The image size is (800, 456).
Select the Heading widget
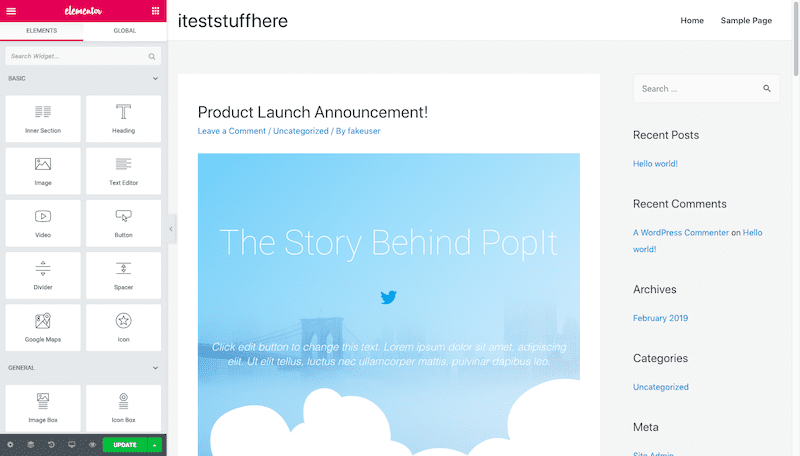pyautogui.click(x=123, y=119)
